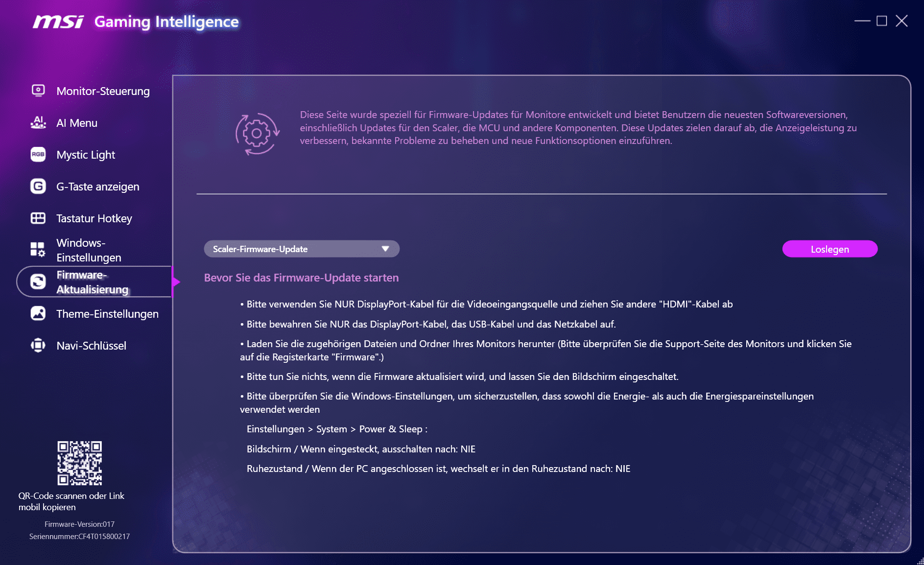Image resolution: width=924 pixels, height=565 pixels.
Task: Click the G-Taste anzeigen G icon
Action: pos(38,186)
